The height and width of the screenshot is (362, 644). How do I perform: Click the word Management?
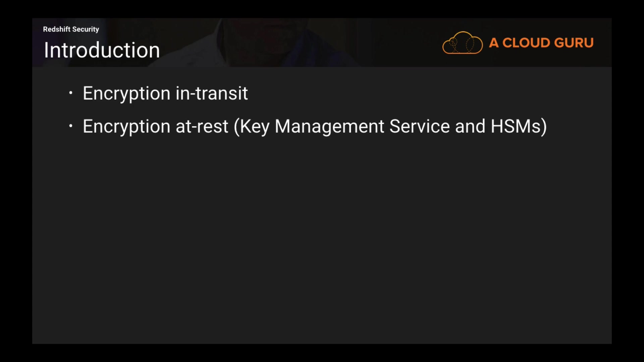tap(329, 126)
